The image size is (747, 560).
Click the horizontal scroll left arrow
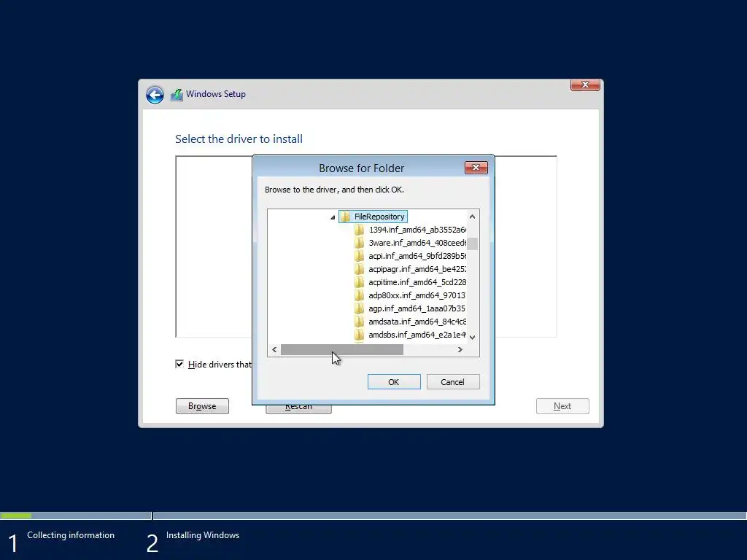274,349
